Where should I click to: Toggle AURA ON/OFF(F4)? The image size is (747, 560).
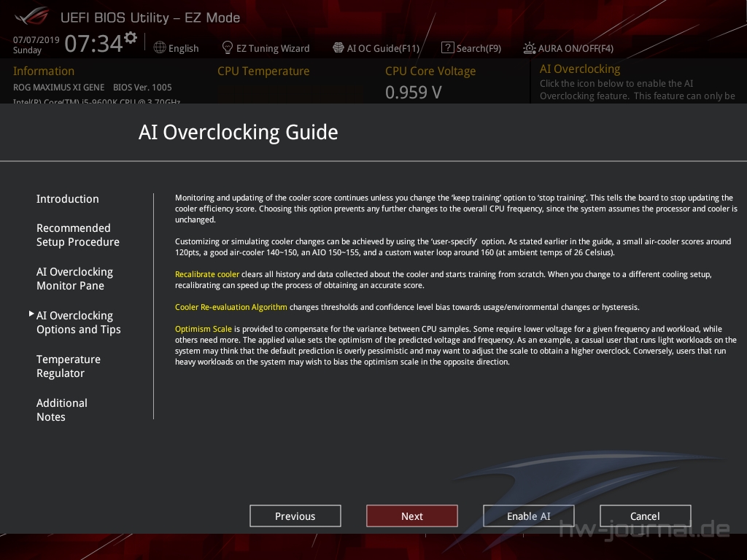(x=576, y=48)
